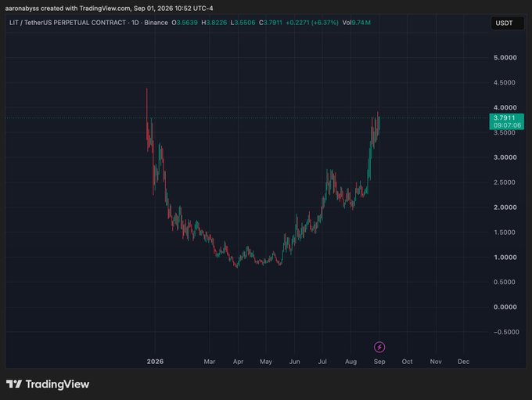Click the -0.5000 price axis label
Screen dimensions: 532x400
click(506, 332)
